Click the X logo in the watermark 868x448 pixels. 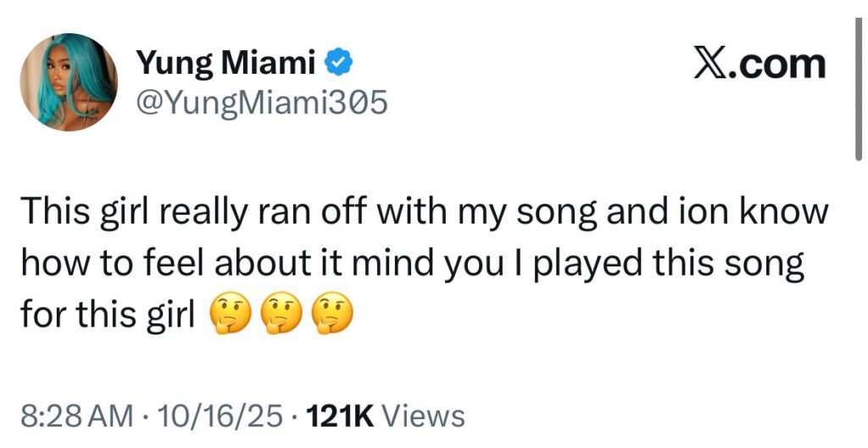coord(711,64)
